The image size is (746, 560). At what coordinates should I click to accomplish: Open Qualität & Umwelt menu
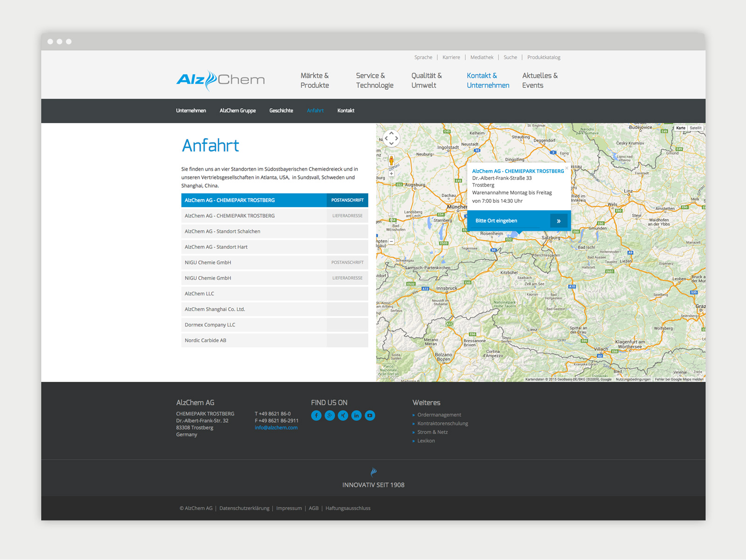(427, 80)
